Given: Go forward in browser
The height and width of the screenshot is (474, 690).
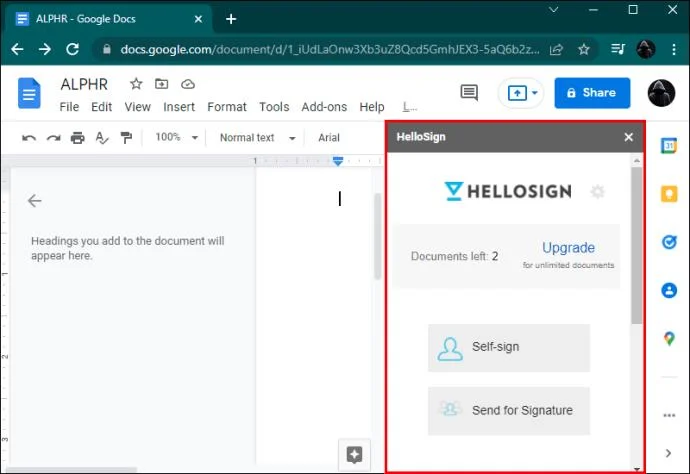Looking at the screenshot, I should point(45,49).
